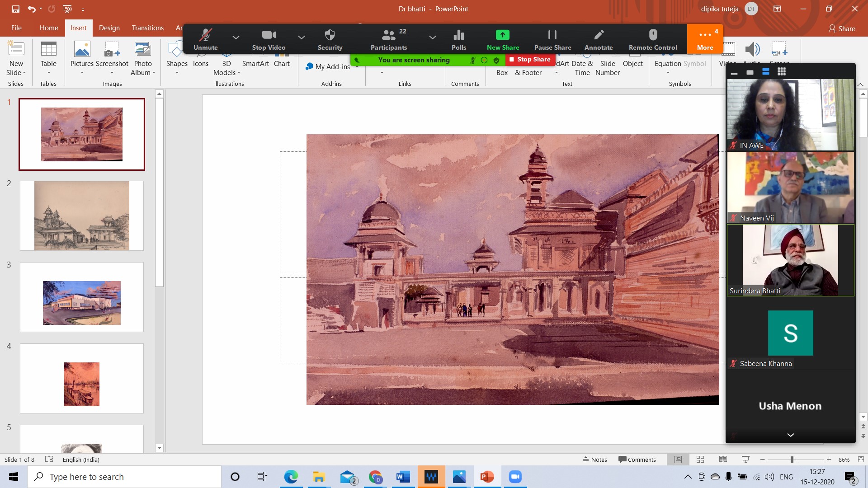Viewport: 868px width, 488px height.
Task: Click the New Share green icon
Action: click(x=503, y=35)
